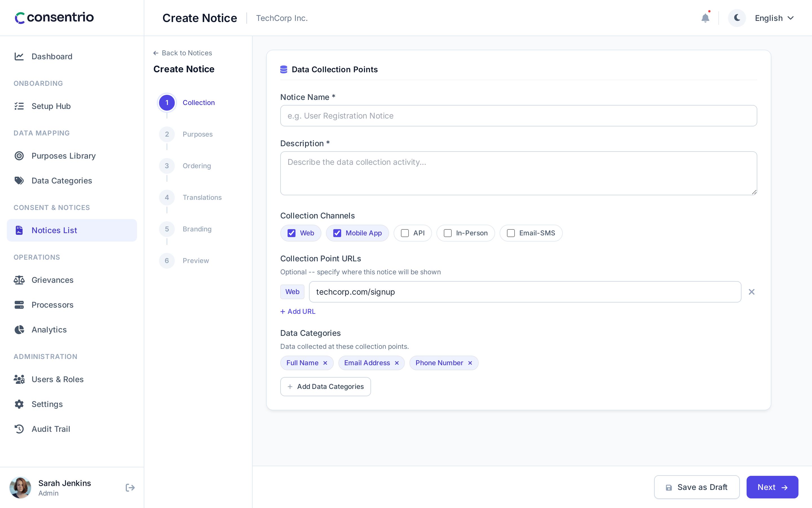Uncheck the Web collection channel
Image resolution: width=812 pixels, height=508 pixels.
[x=292, y=233]
